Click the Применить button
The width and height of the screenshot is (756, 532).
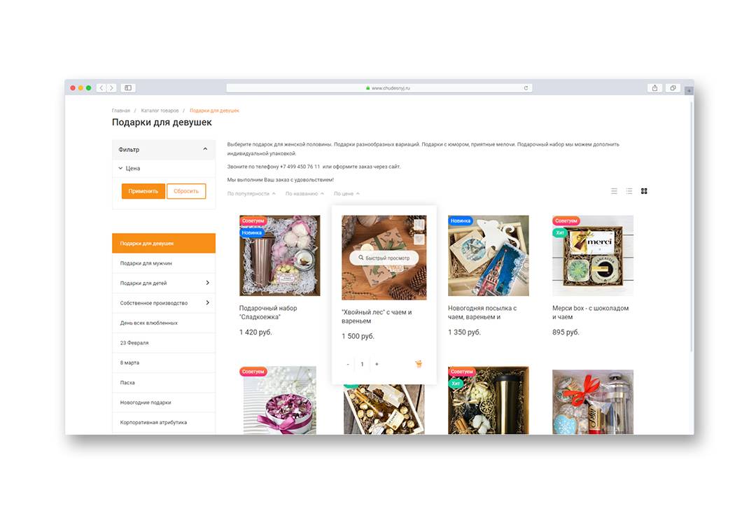coord(143,191)
